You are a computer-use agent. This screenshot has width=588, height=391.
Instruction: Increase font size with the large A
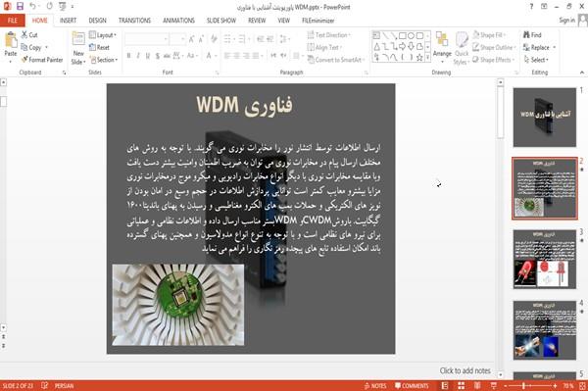192,38
